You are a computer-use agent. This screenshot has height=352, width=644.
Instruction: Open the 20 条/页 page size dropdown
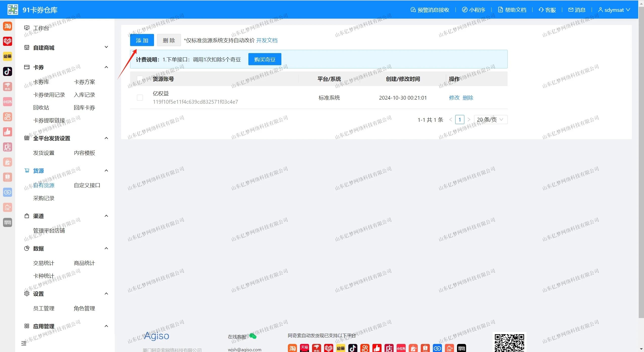click(490, 120)
